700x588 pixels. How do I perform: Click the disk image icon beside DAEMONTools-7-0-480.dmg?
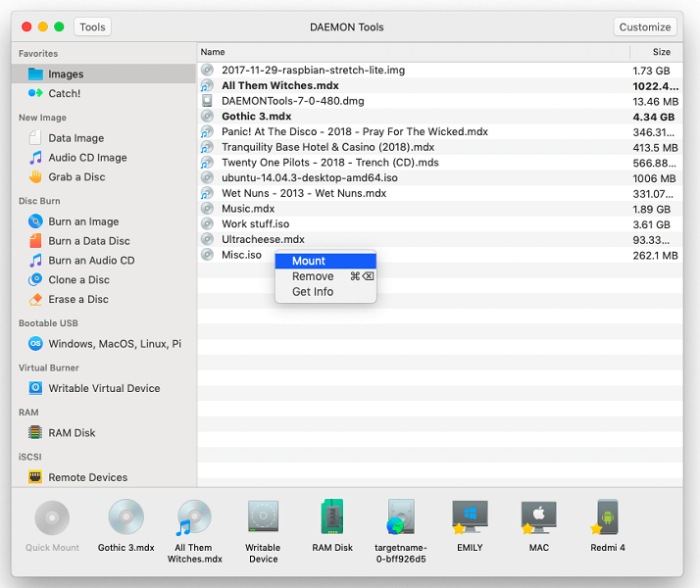(x=207, y=101)
